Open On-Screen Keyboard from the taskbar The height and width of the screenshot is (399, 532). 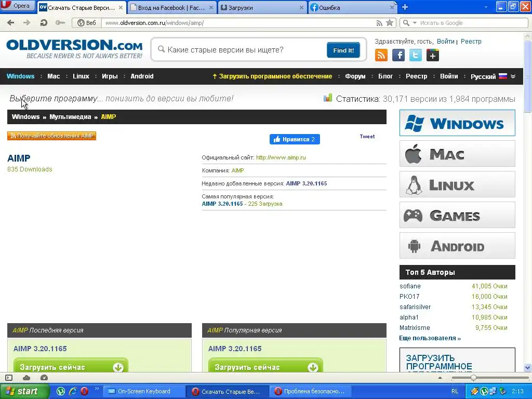[144, 392]
